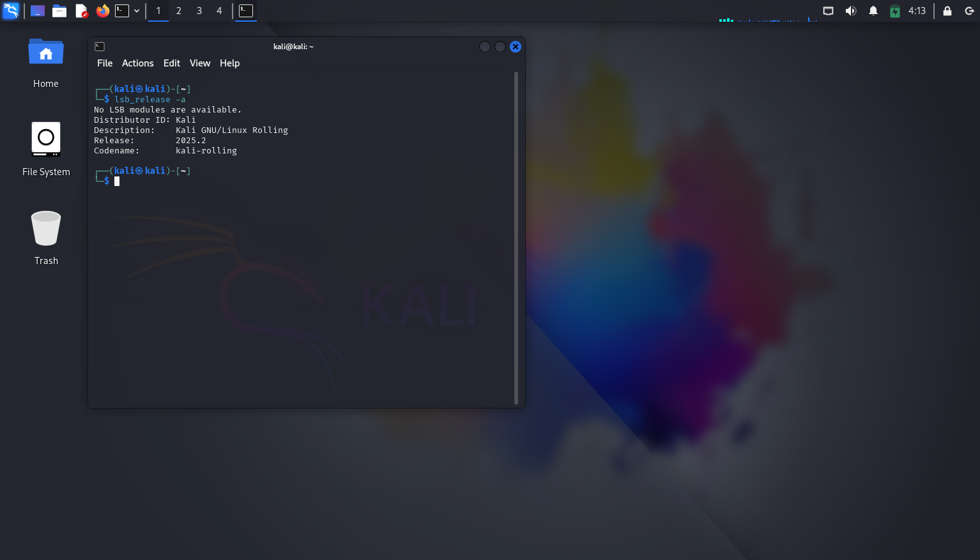Open the terminal View menu
The width and height of the screenshot is (980, 560).
click(200, 63)
